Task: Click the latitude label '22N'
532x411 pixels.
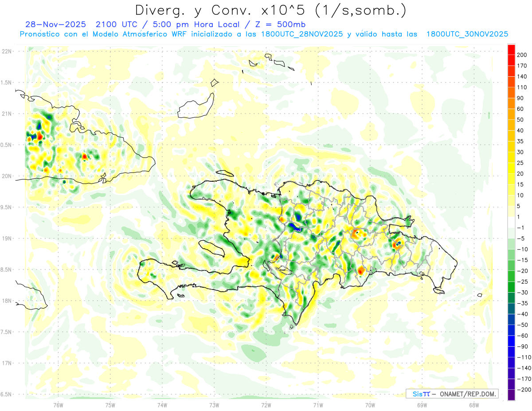Action: (x=6, y=51)
